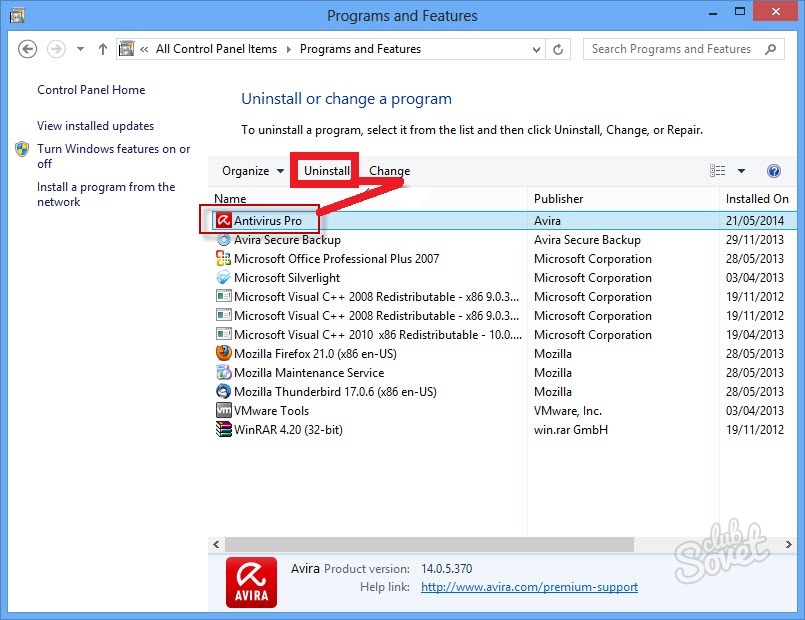
Task: Click the Mozilla Firefox program icon
Action: 223,354
